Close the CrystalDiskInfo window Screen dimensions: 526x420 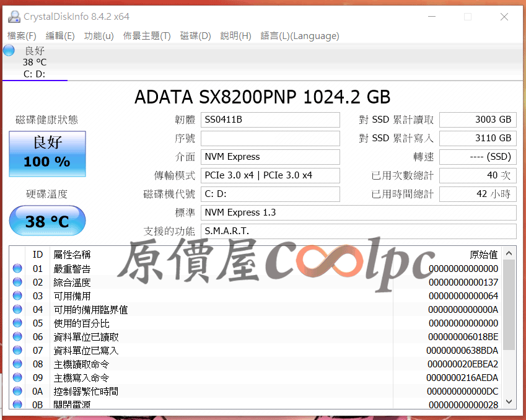coord(504,17)
